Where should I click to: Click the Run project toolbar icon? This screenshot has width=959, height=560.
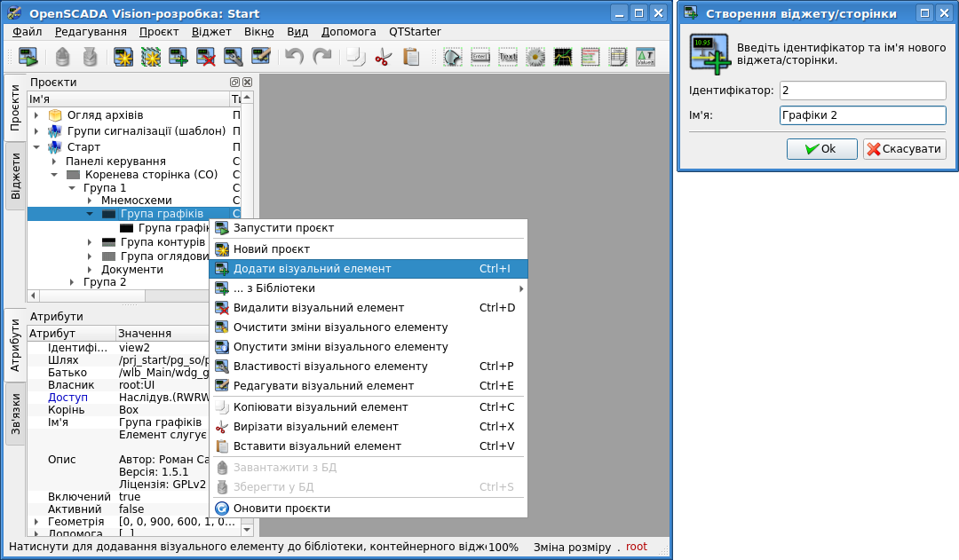click(x=28, y=58)
